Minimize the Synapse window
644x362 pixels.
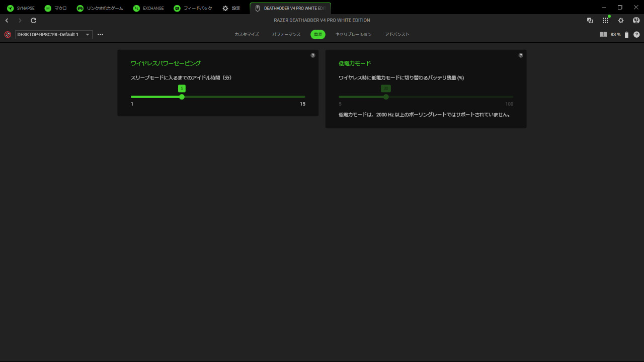point(604,7)
